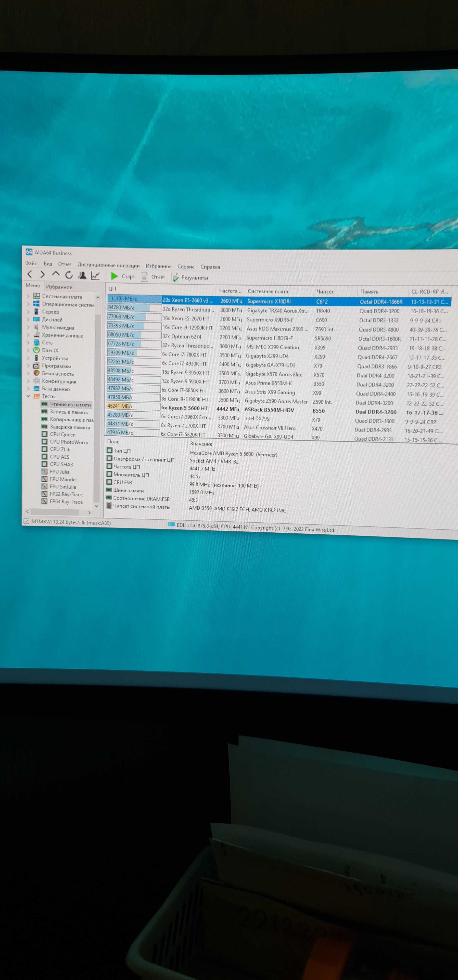Open the Справка menu
Viewport: 458px width, 980px height.
tap(210, 267)
